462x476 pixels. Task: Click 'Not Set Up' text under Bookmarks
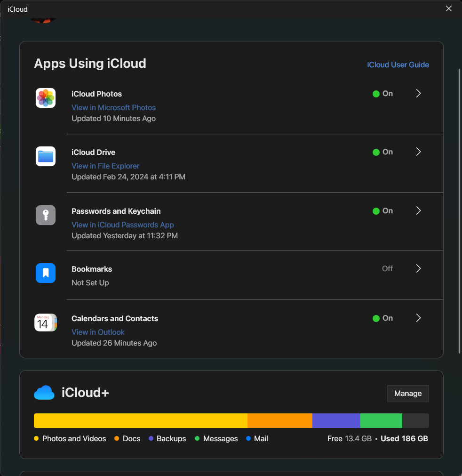click(90, 282)
